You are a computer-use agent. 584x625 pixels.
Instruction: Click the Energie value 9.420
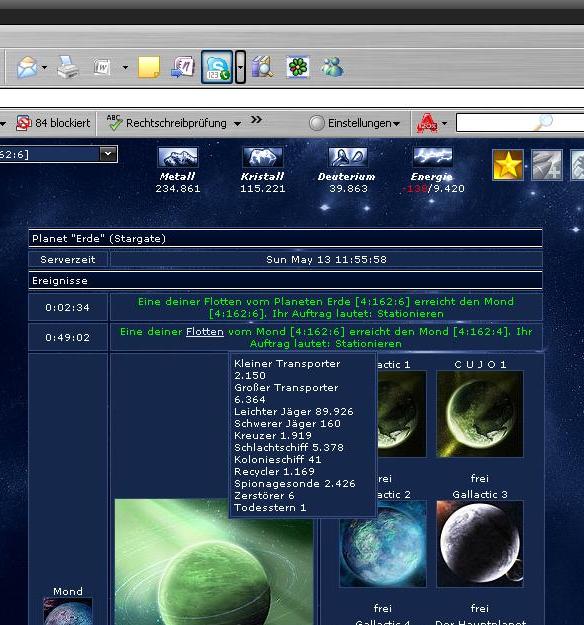[448, 189]
